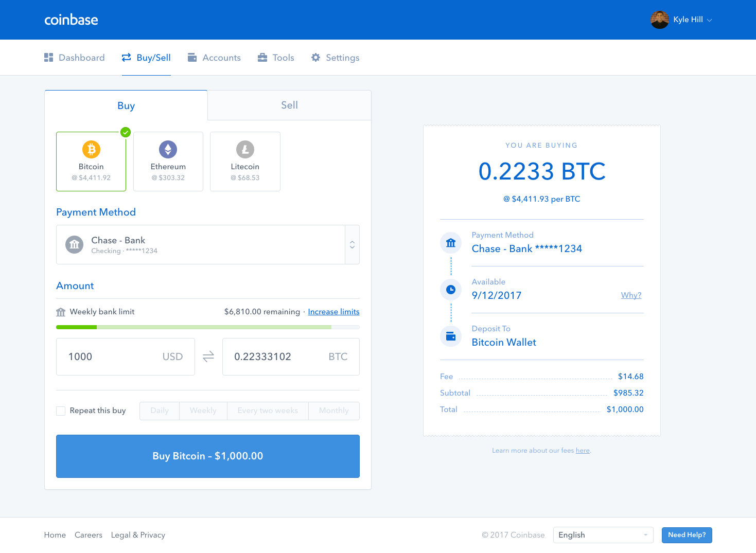Click the clock icon next to Available date

pyautogui.click(x=451, y=290)
